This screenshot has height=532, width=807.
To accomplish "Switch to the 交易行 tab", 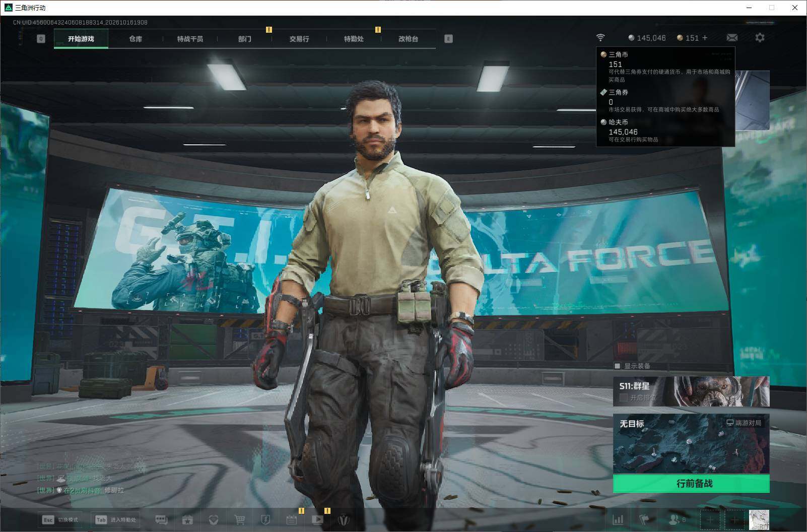I will [x=299, y=39].
